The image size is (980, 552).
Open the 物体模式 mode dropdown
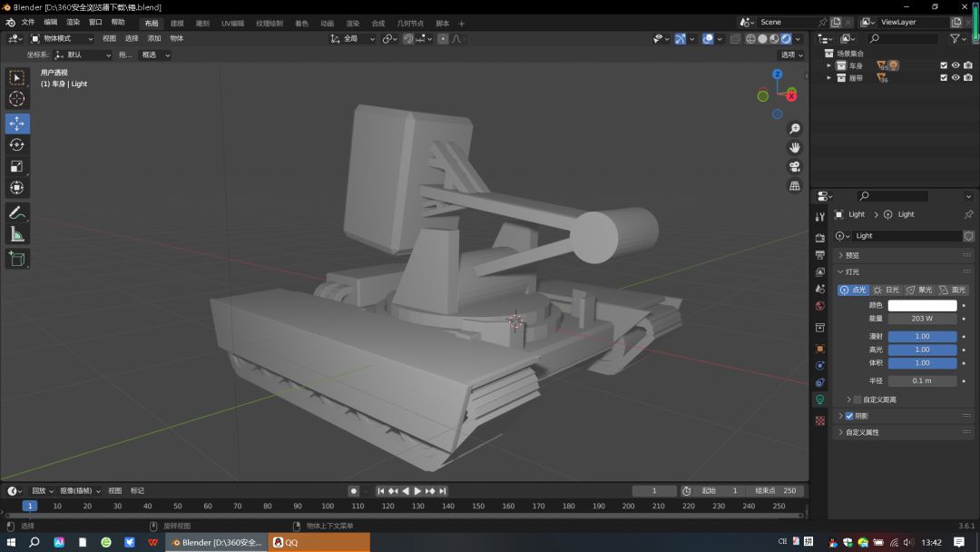[62, 39]
